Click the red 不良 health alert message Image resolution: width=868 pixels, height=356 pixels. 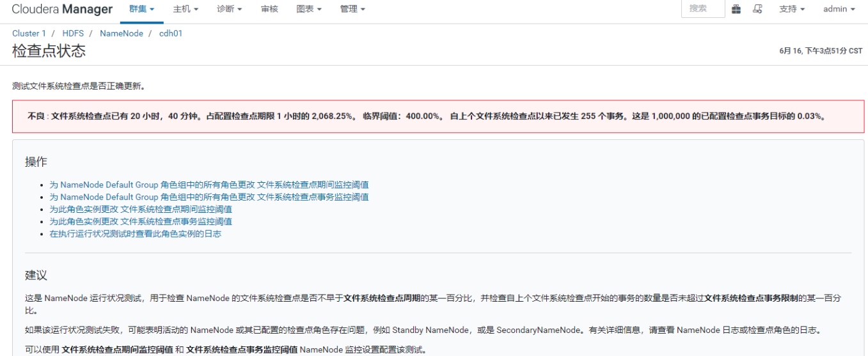[438, 116]
